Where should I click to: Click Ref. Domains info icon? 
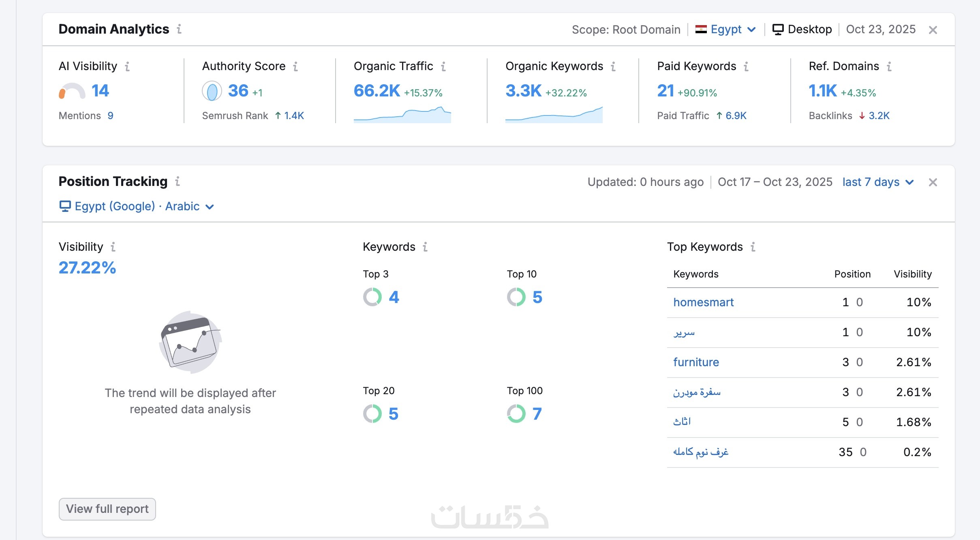point(889,66)
